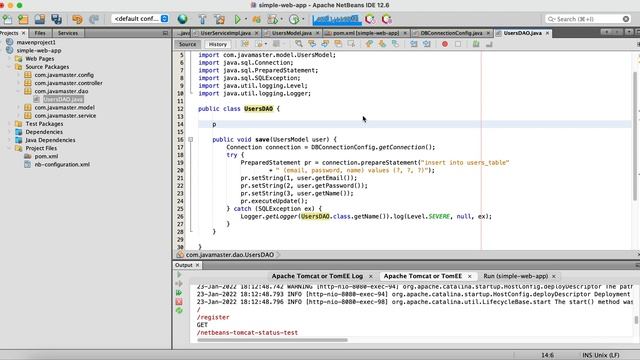
Task: Collapse the com.javamaster.dao package
Action: pos(19,91)
